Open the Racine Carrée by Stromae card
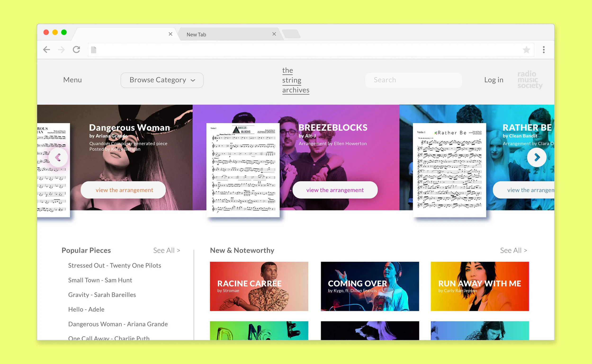Image resolution: width=592 pixels, height=364 pixels. click(x=259, y=286)
